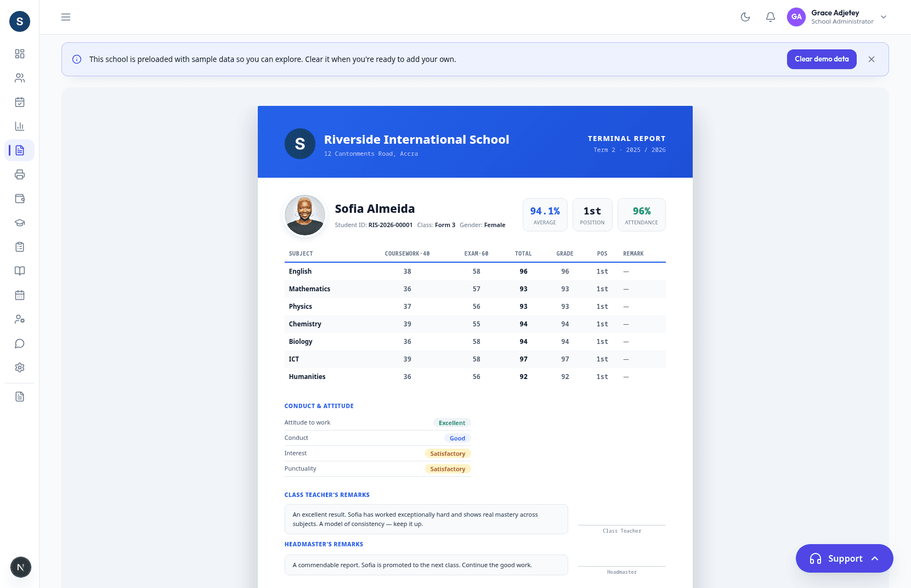Expand the Grace Adjetey account dropdown
911x588 pixels.
tap(884, 17)
